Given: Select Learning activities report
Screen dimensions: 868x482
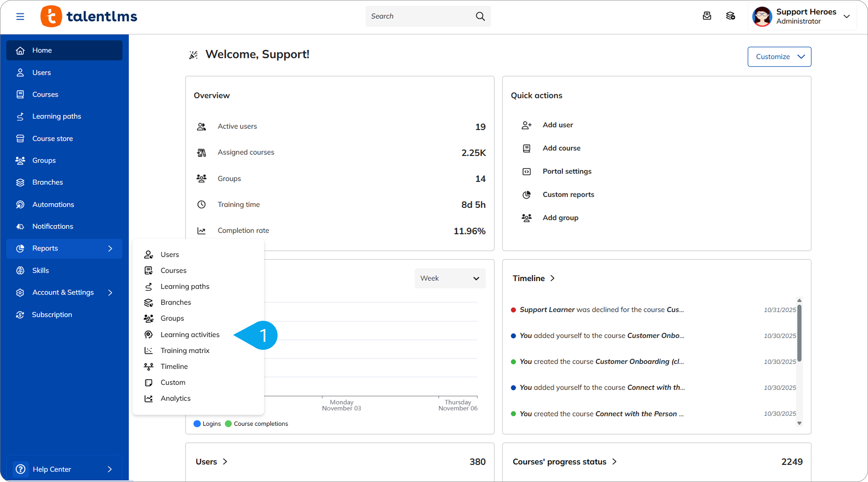Looking at the screenshot, I should click(x=190, y=335).
